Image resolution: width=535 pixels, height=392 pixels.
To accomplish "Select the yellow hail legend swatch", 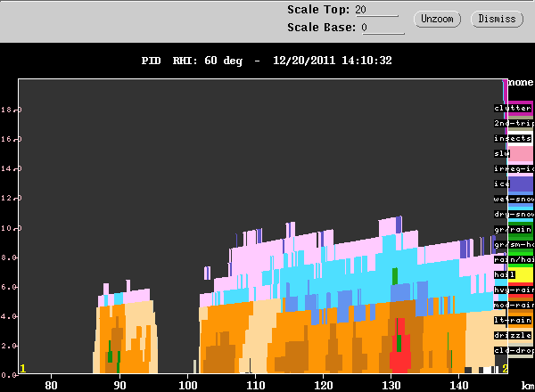I will 521,275.
